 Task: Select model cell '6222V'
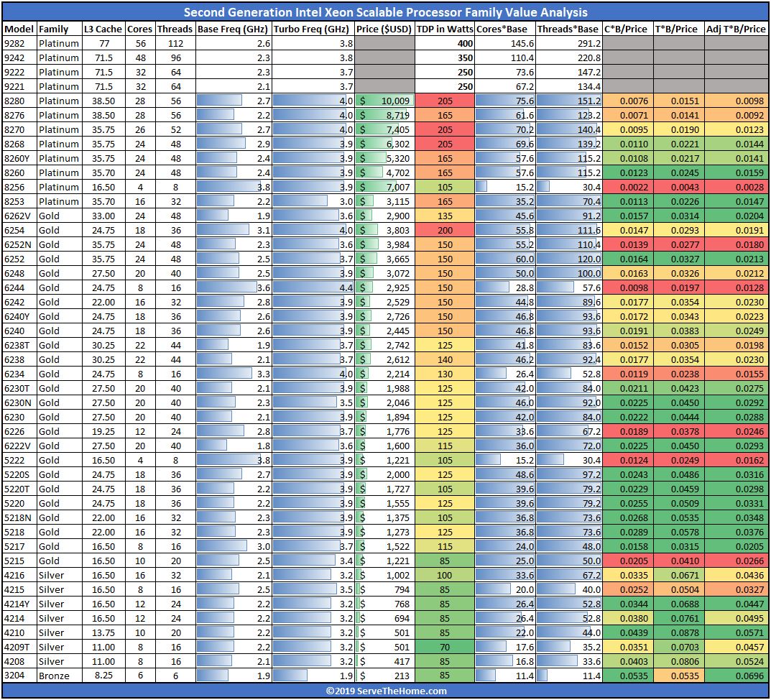(x=19, y=446)
